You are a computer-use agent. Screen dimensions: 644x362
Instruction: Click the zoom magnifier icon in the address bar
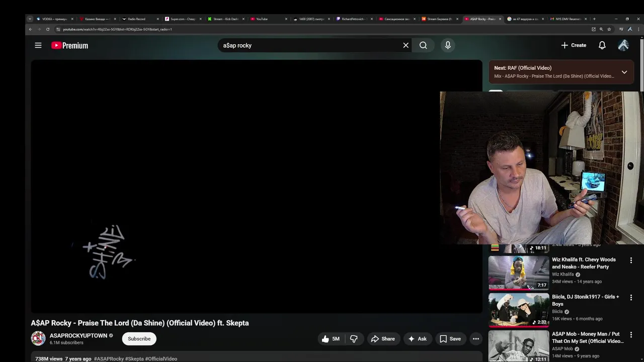601,29
